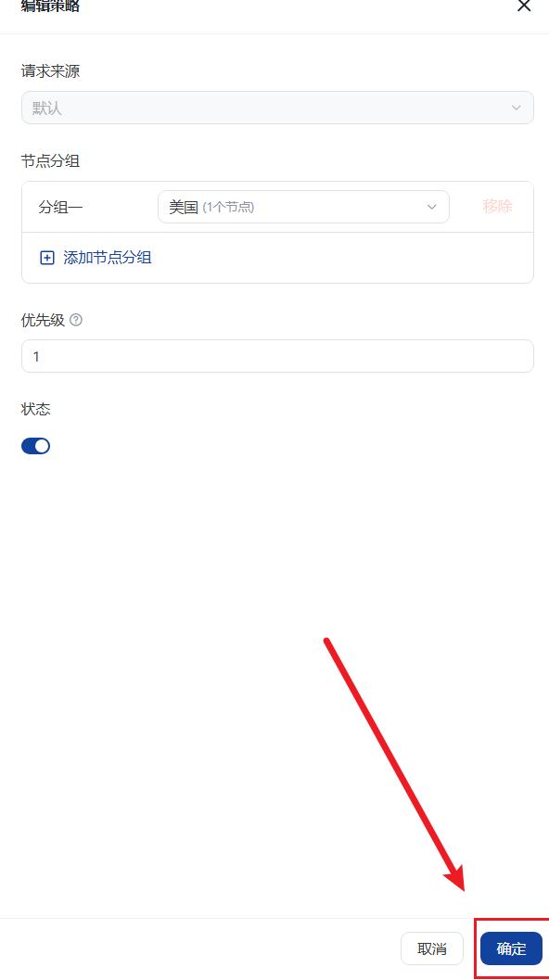
Task: Confirm changes with the 确定 button
Action: 511,948
